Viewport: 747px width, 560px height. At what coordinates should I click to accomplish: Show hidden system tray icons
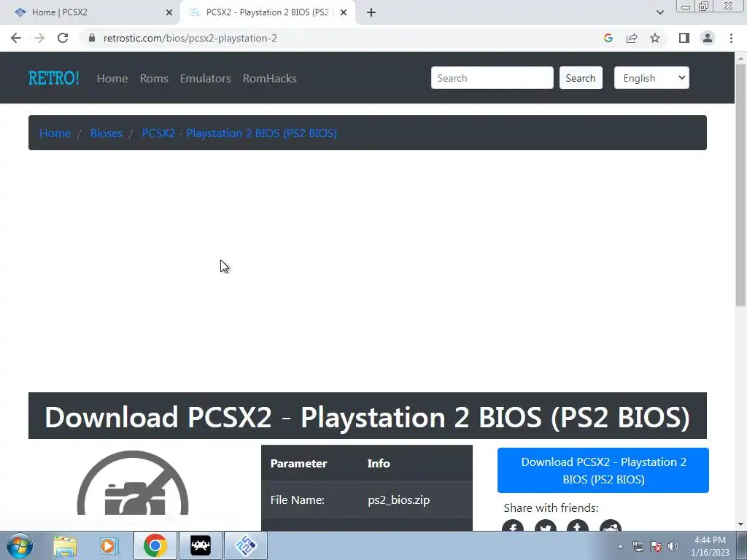(620, 546)
